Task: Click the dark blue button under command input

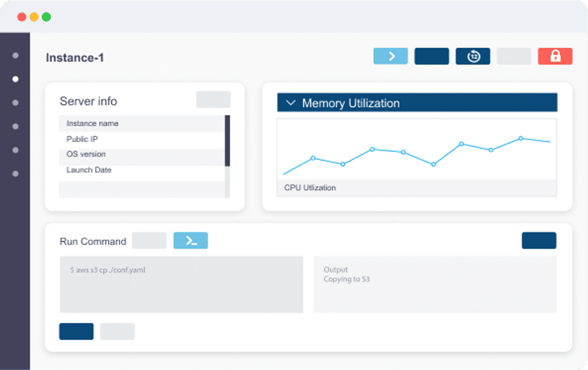Action: (76, 331)
